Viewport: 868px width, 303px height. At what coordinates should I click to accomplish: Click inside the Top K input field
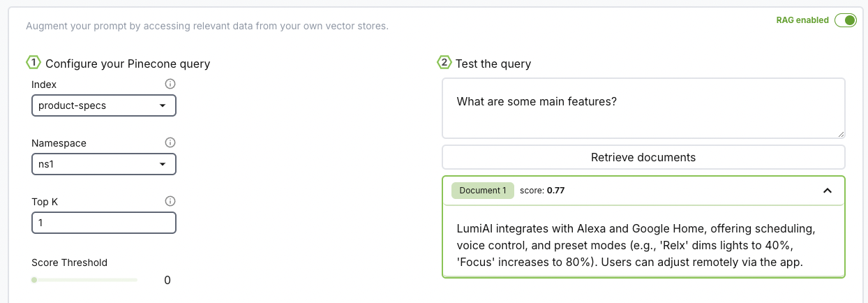pyautogui.click(x=104, y=223)
